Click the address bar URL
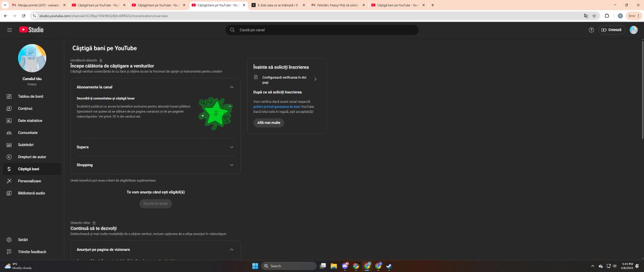Screen dimensions: 644x272 tap(104, 16)
